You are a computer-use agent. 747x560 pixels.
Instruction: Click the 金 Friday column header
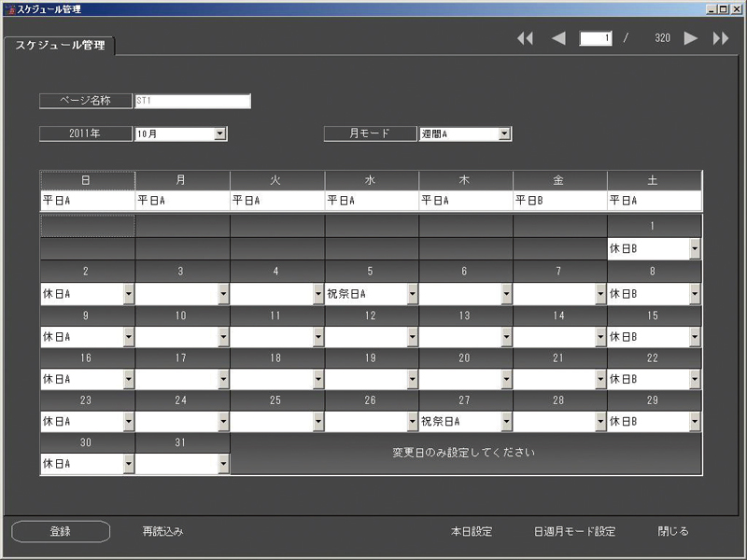click(x=559, y=180)
